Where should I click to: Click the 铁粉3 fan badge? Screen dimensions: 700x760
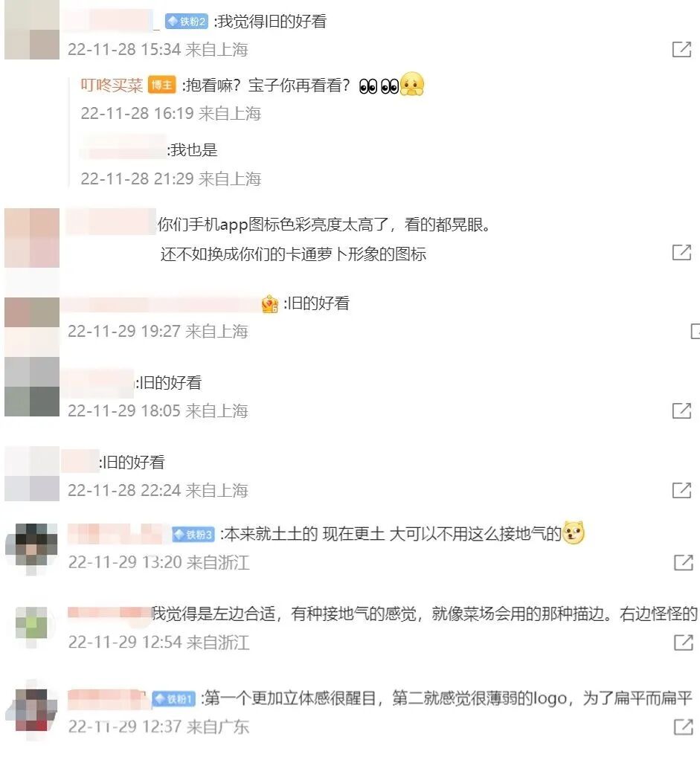pos(193,535)
